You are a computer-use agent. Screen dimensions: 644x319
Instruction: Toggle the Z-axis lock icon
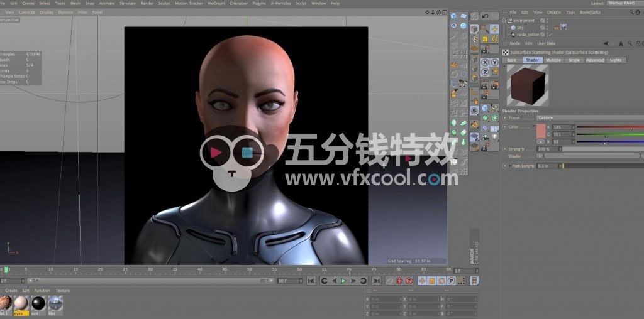485,73
